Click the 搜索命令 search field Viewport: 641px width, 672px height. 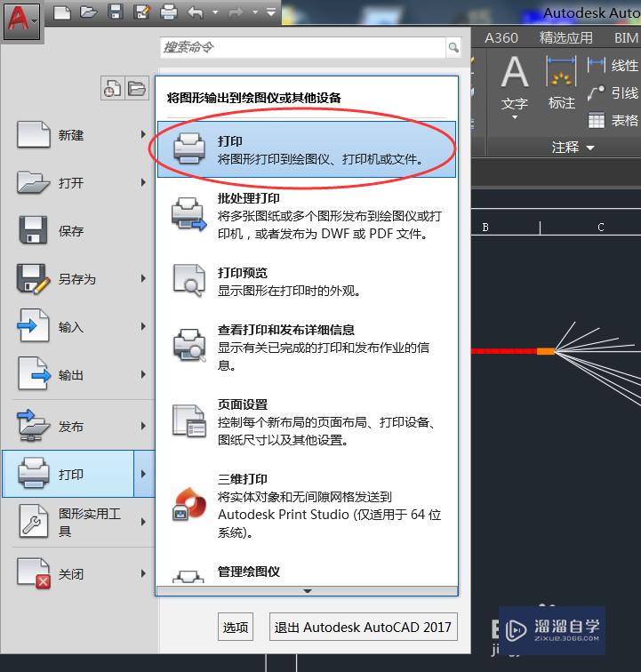tap(303, 48)
